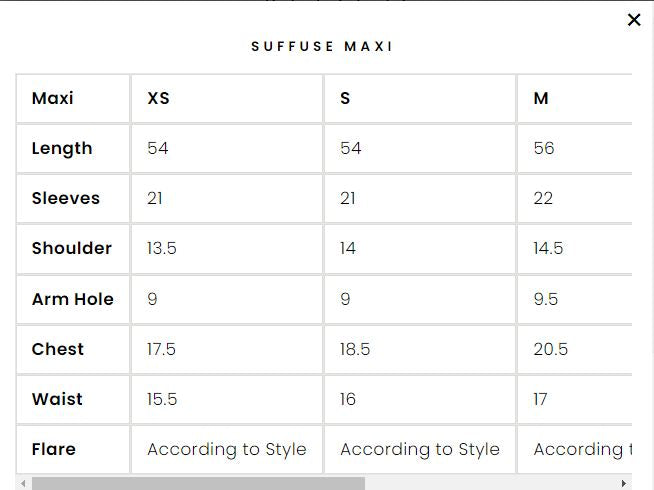Viewport: 654px width, 490px height.
Task: Click the S column header
Action: click(345, 98)
